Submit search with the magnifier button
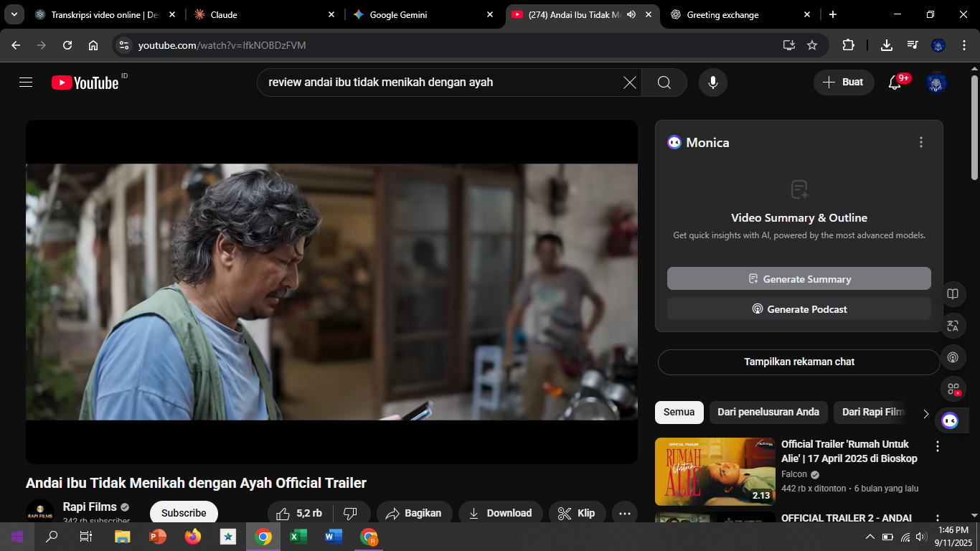 tap(664, 83)
